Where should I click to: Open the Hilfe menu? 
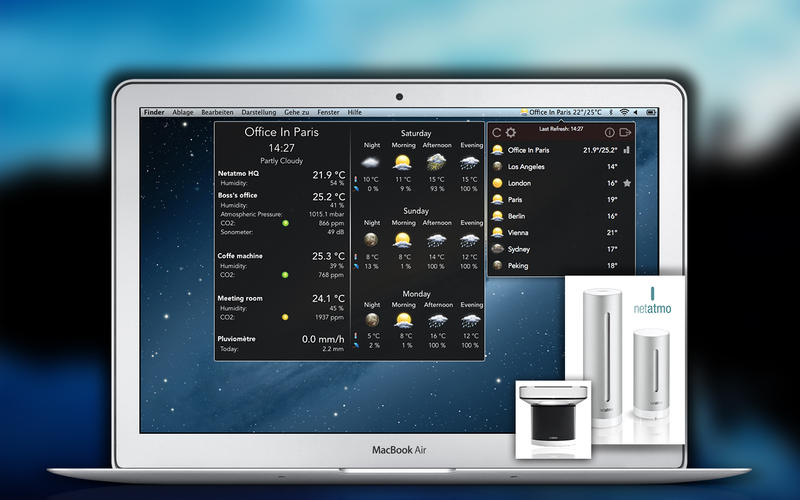pos(355,112)
